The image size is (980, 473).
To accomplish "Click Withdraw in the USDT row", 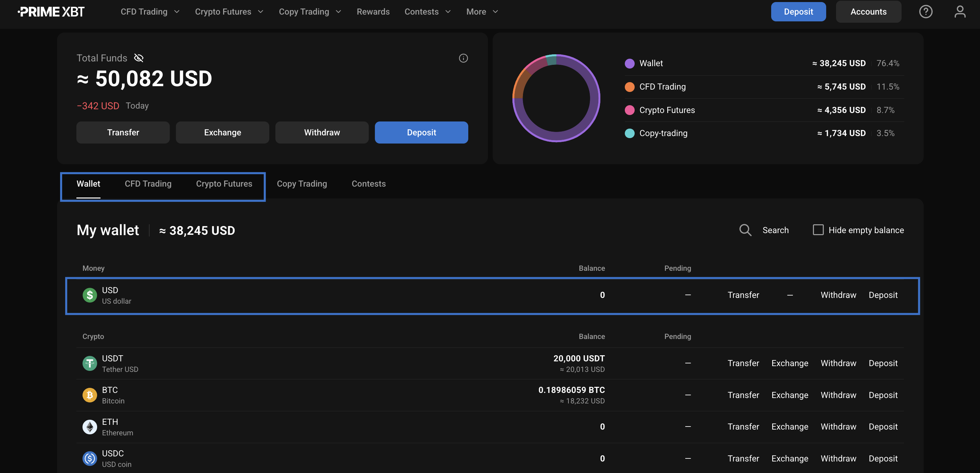I will 838,363.
